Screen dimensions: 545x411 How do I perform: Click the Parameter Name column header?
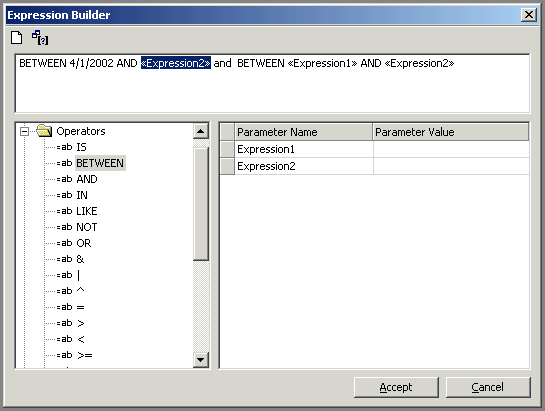tap(303, 132)
